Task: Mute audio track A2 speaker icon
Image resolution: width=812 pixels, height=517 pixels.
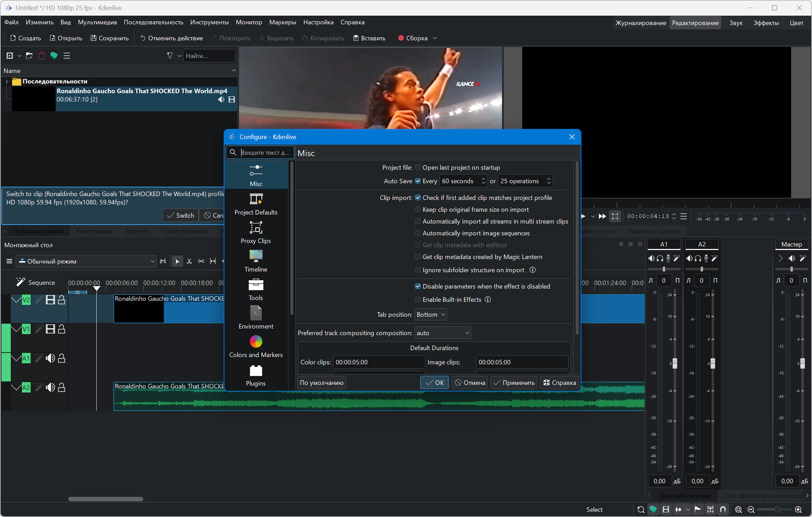Action: point(50,387)
